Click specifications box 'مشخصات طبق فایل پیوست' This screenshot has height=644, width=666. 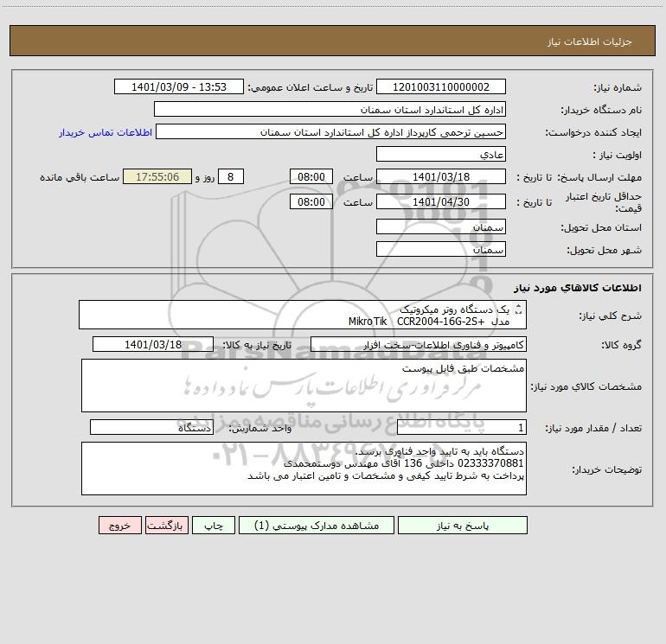tap(304, 386)
